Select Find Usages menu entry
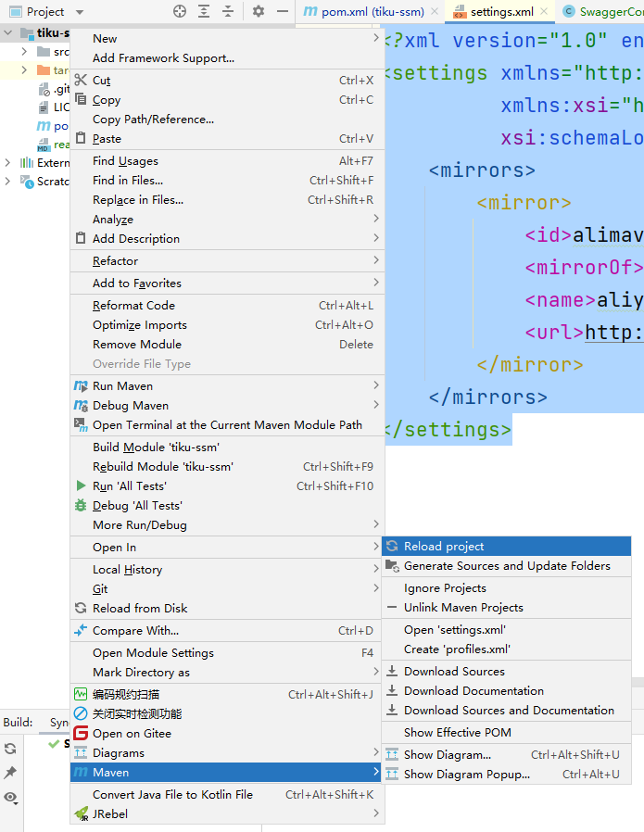Image resolution: width=644 pixels, height=832 pixels. [x=227, y=161]
